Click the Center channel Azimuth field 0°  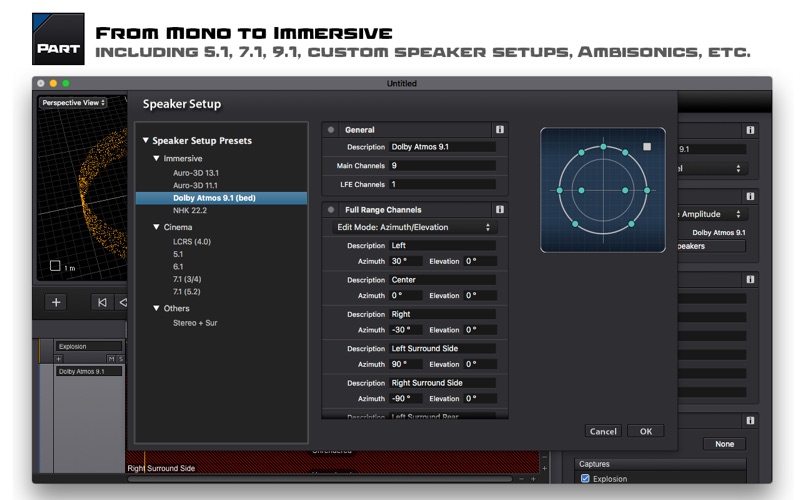[406, 295]
